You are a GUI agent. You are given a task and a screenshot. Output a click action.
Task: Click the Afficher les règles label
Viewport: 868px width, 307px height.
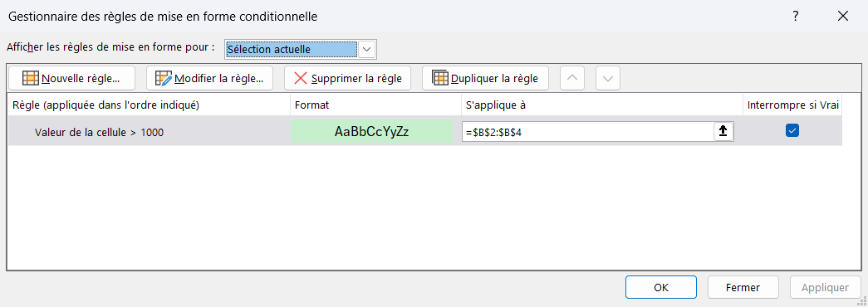(x=110, y=47)
